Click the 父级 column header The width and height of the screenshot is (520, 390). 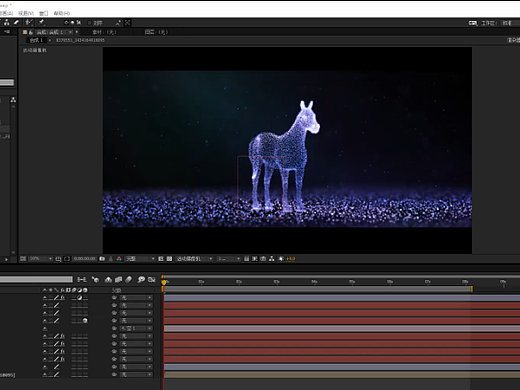(116, 290)
